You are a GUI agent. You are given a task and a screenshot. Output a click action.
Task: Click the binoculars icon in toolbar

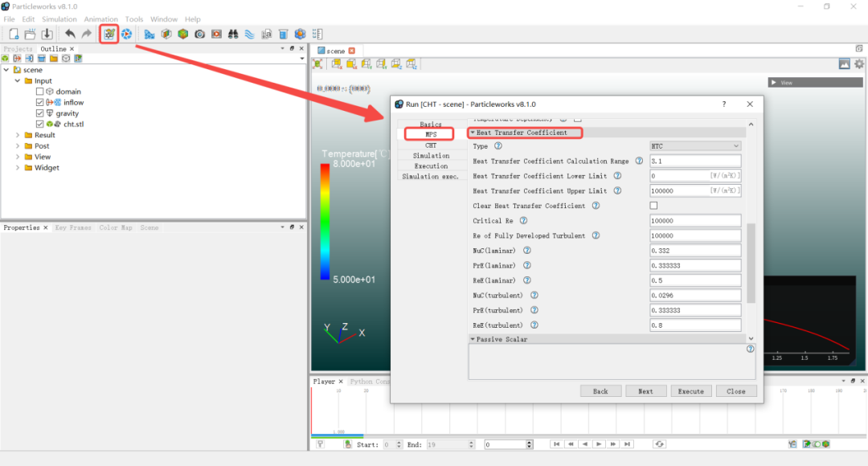click(232, 34)
